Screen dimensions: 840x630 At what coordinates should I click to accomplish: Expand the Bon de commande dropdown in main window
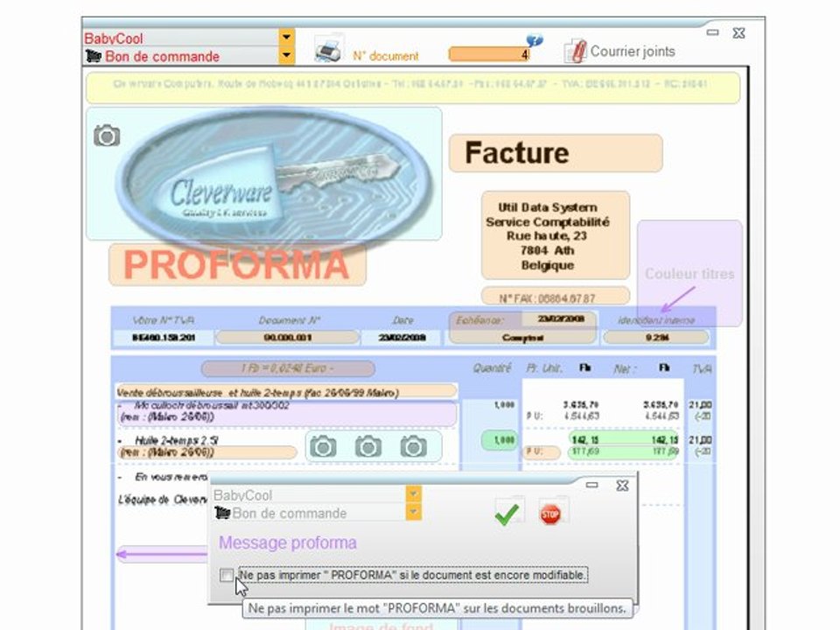[287, 55]
